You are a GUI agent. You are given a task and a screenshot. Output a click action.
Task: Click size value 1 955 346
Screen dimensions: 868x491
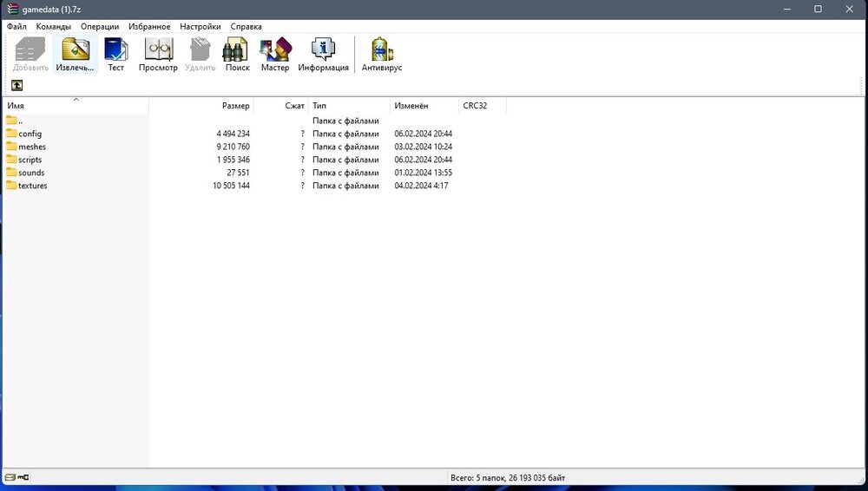click(233, 160)
